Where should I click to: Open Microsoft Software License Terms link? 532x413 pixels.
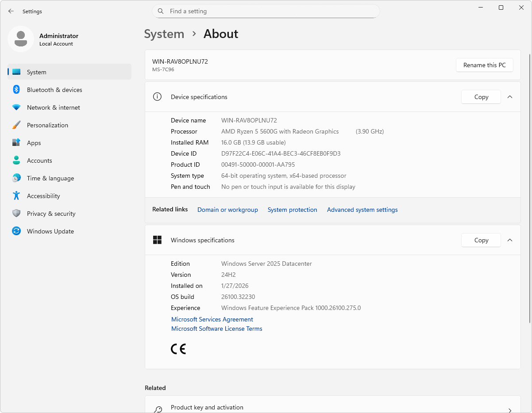coord(217,329)
